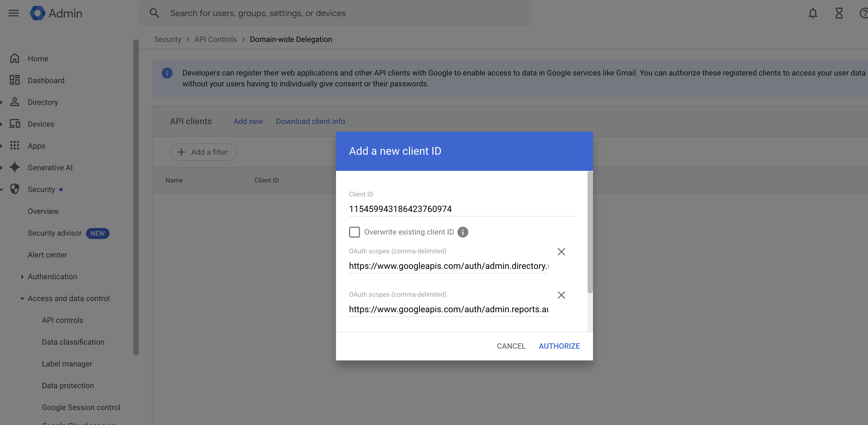Click the Client ID input field

461,209
